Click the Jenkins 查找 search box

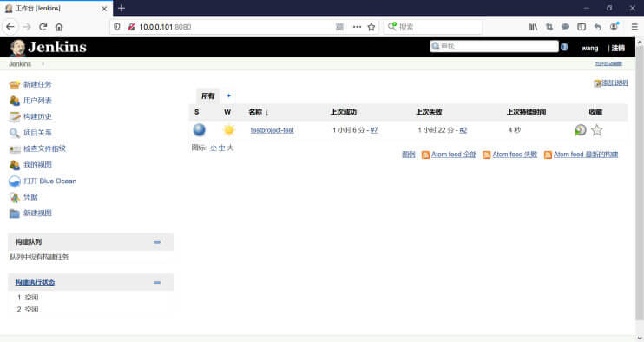[495, 46]
